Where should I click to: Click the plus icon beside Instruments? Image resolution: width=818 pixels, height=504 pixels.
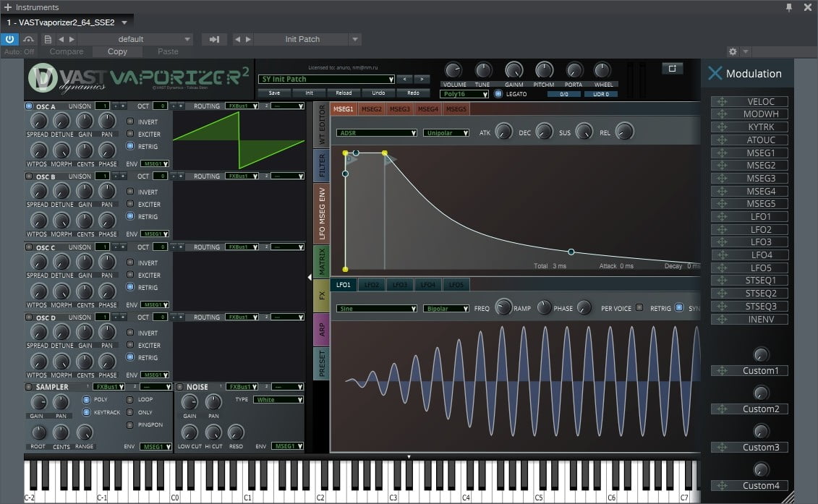[7, 7]
